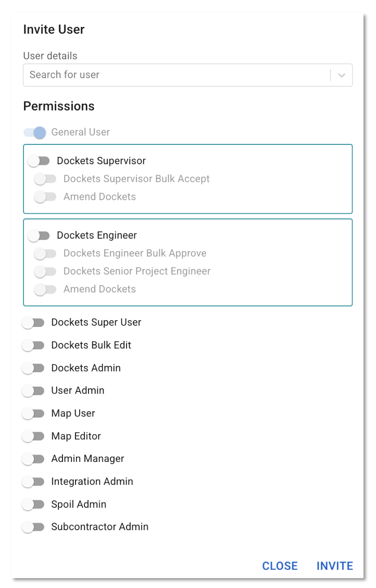Enable the Dockets Supervisor toggle
The image size is (376, 588).
click(x=39, y=161)
